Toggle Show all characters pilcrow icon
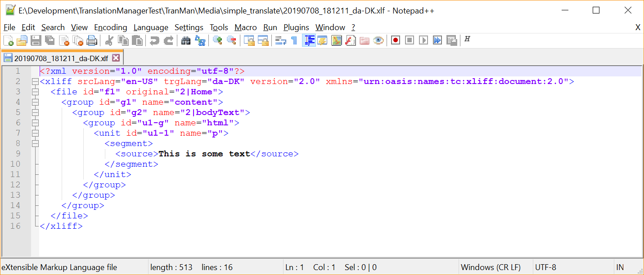Image resolution: width=644 pixels, height=275 pixels. click(x=294, y=40)
